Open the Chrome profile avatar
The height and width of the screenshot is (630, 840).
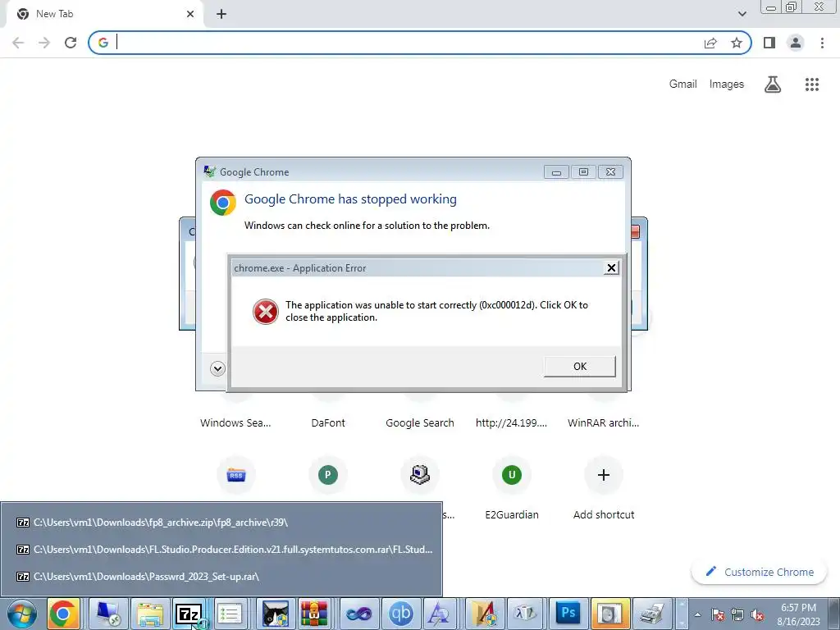click(796, 43)
